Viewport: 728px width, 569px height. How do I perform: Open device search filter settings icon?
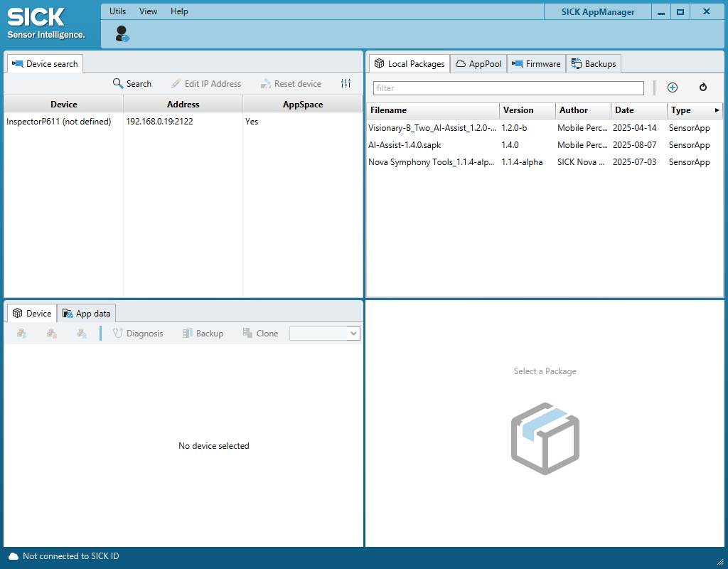[x=346, y=84]
